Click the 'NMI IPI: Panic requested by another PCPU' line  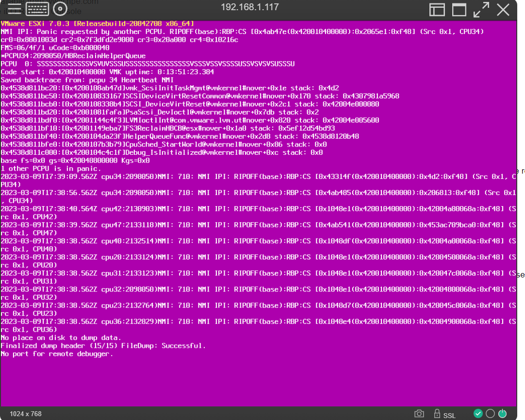pos(242,32)
